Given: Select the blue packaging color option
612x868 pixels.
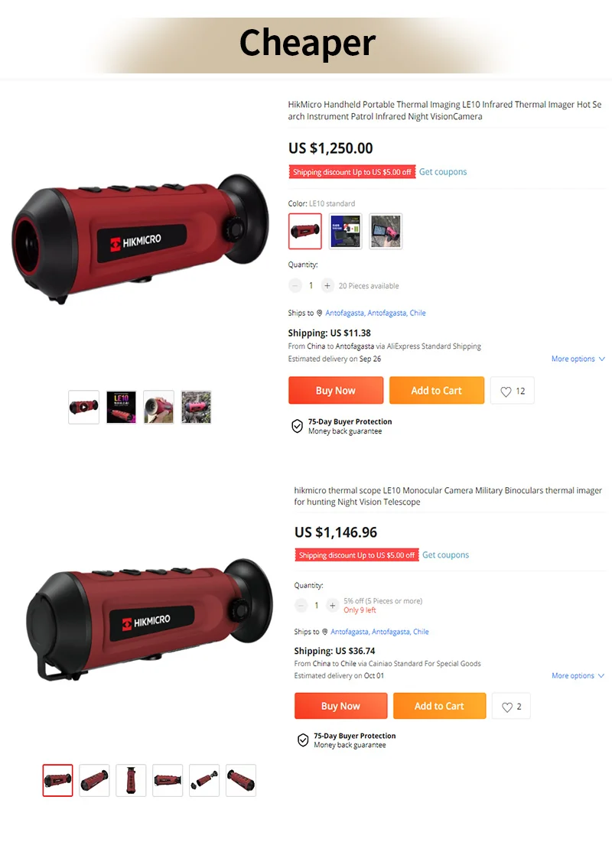Looking at the screenshot, I should coord(345,232).
